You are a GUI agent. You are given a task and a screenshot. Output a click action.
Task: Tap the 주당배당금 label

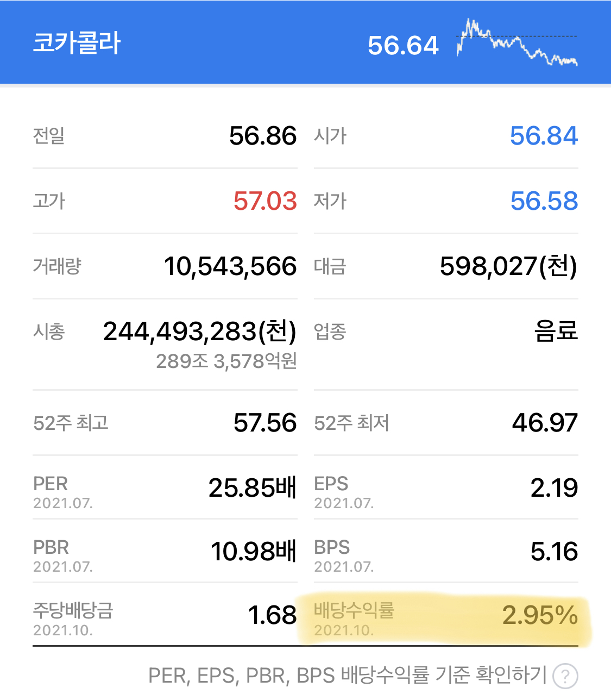73,610
